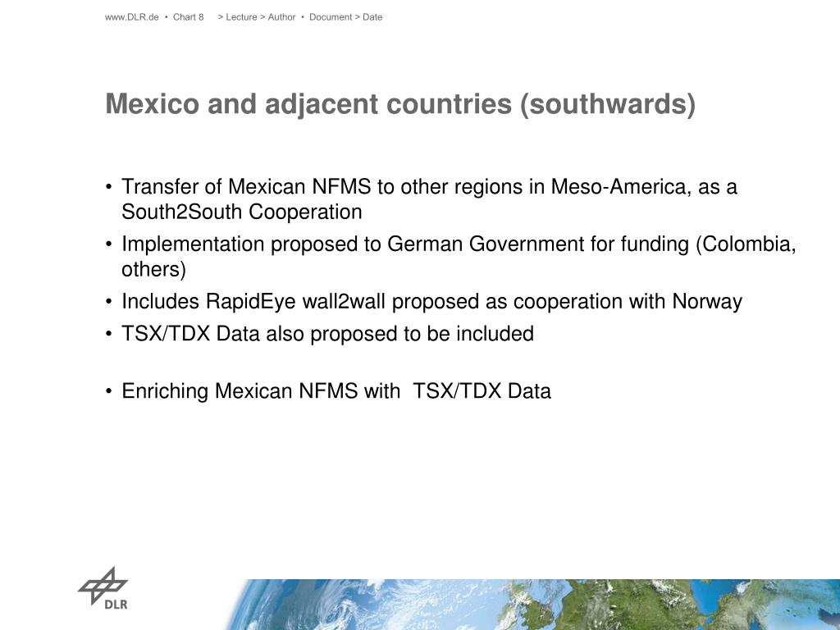Click the '> Lecture > Author' header text
The width and height of the screenshot is (840, 630).
tap(257, 17)
